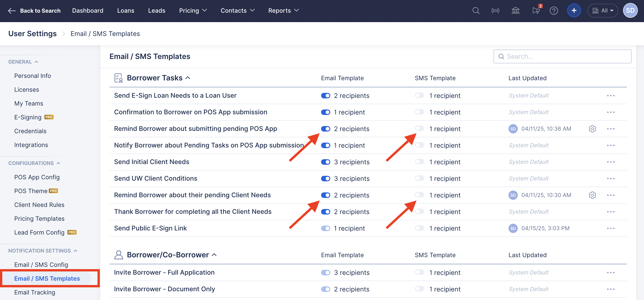Click the blue plus add button
This screenshot has height=300, width=644.
pyautogui.click(x=574, y=11)
